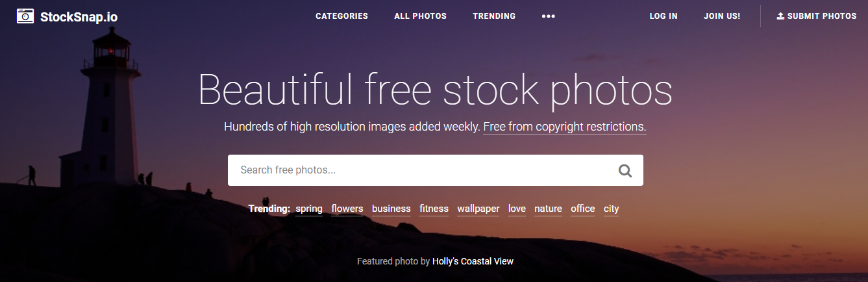Click the fitness trending tag
The height and width of the screenshot is (282, 868).
tap(434, 209)
